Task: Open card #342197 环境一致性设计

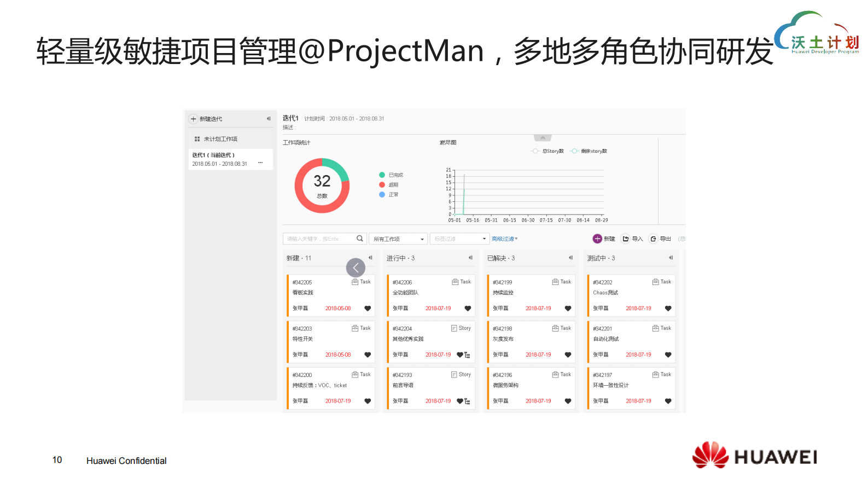Action: click(631, 388)
